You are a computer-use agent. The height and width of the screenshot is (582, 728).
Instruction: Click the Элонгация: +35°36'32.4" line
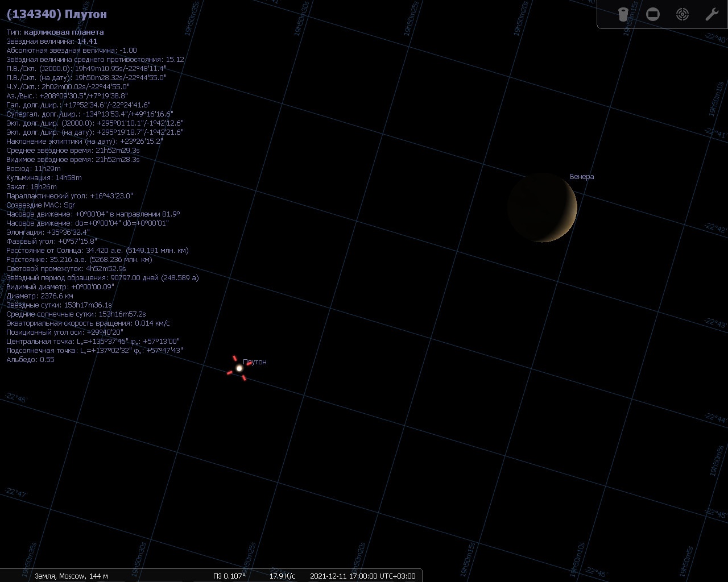click(48, 232)
